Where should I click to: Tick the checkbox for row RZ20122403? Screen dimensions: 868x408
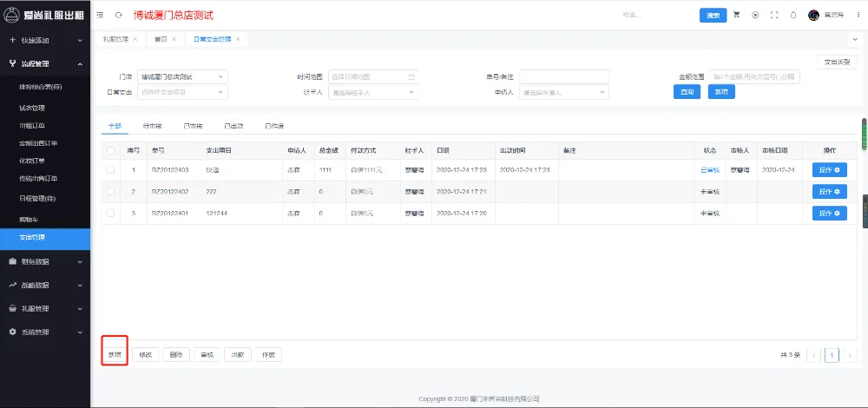110,169
